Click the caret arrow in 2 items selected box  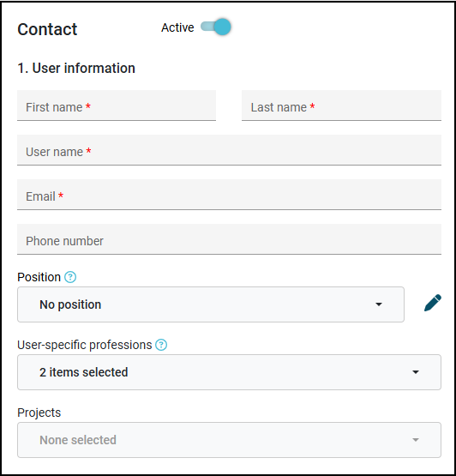[x=416, y=372]
